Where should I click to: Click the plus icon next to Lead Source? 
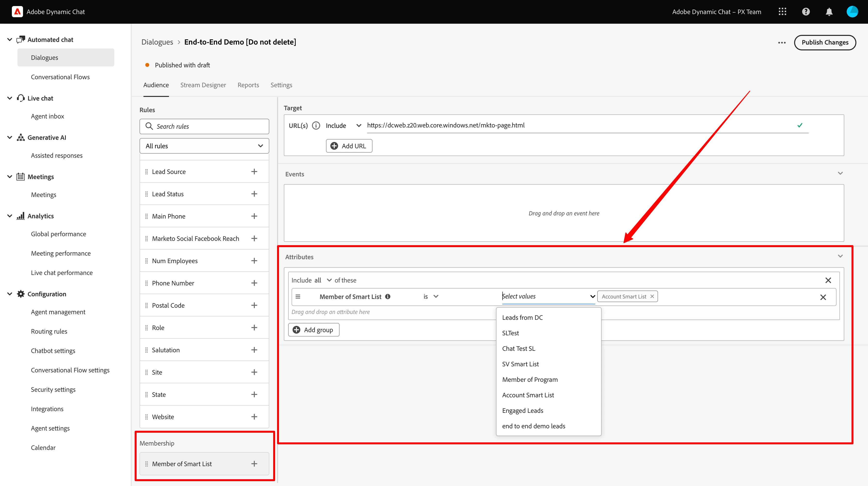(x=254, y=172)
